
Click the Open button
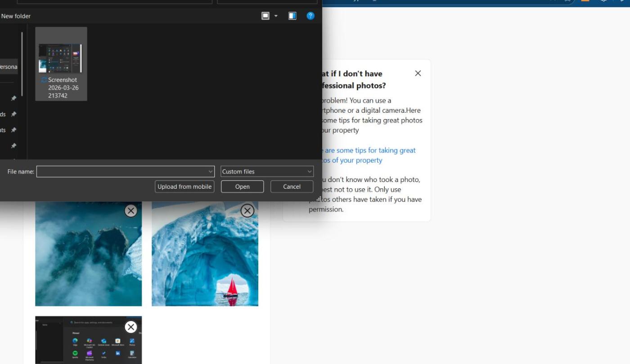(x=242, y=186)
